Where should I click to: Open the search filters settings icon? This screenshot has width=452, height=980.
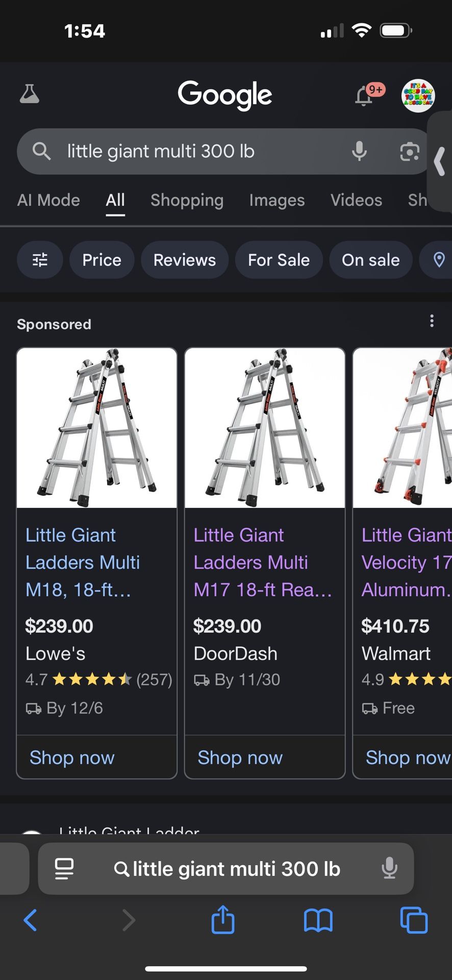[x=39, y=260]
